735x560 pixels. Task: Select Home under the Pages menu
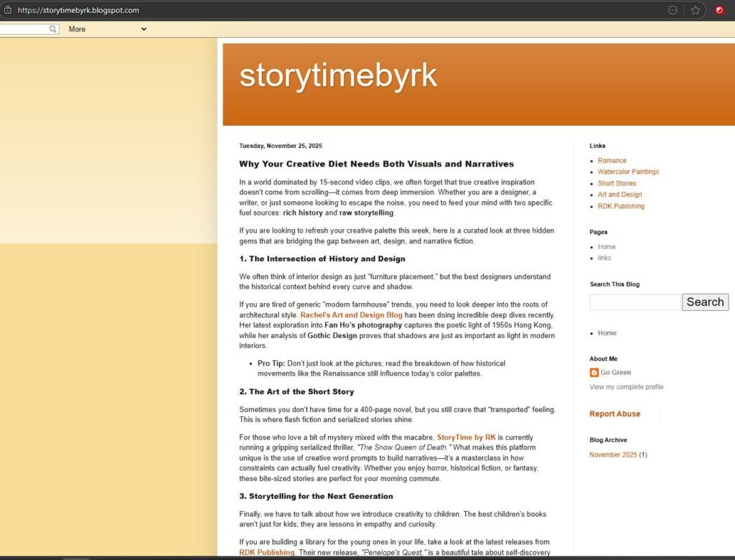pyautogui.click(x=607, y=246)
